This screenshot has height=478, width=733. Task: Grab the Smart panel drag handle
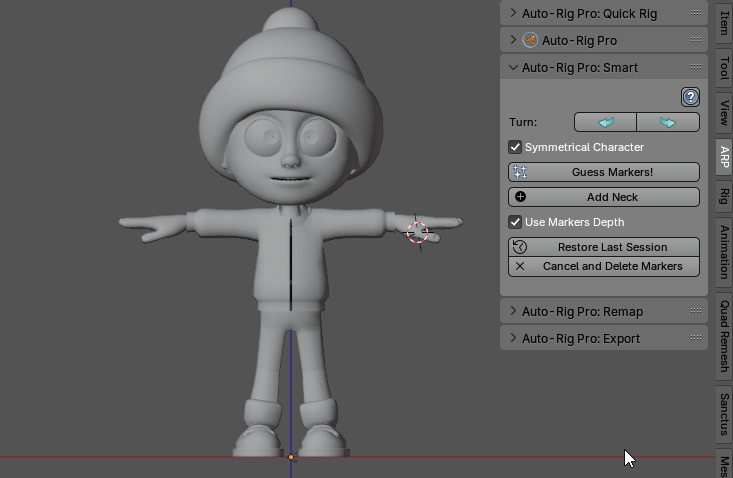pos(696,66)
